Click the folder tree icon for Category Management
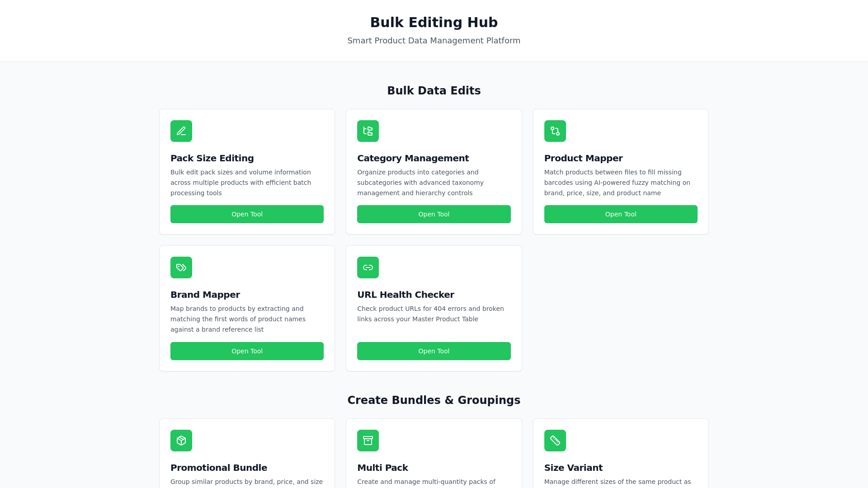868x488 pixels. pyautogui.click(x=368, y=131)
